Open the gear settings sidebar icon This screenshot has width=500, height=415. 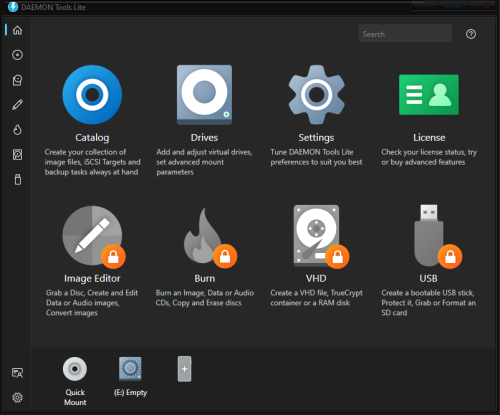pos(17,397)
